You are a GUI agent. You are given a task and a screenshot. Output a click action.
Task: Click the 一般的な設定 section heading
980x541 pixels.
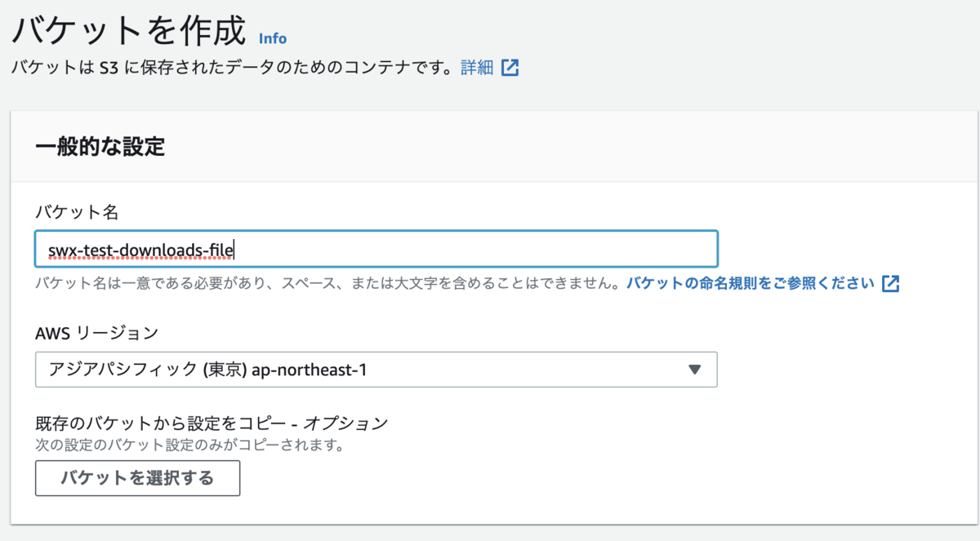[100, 147]
